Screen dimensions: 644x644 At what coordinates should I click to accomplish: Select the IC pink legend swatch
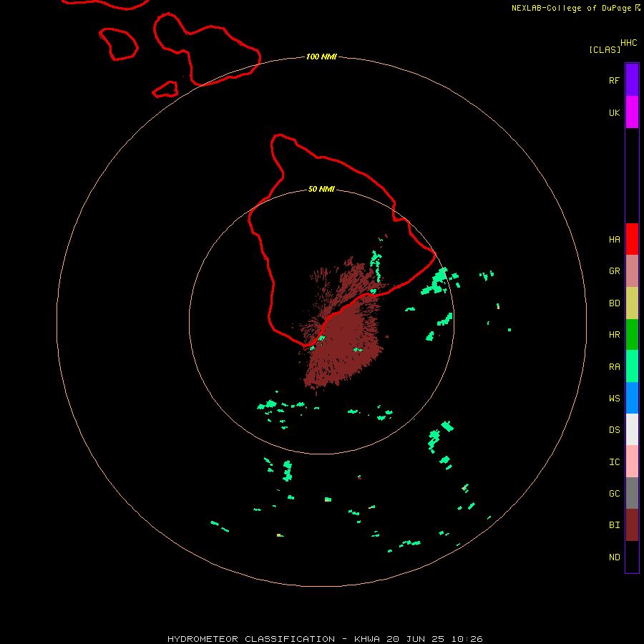pyautogui.click(x=632, y=462)
